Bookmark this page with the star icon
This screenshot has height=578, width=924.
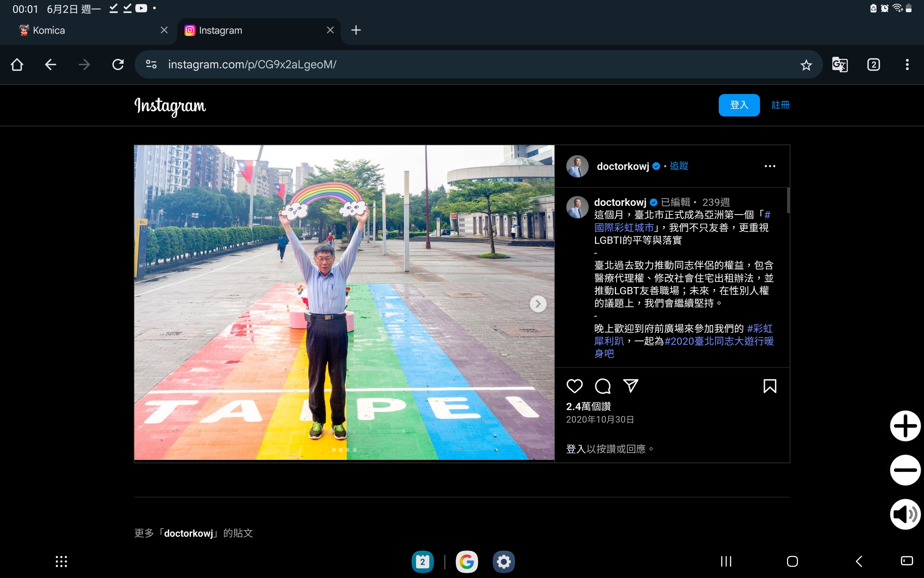[x=806, y=65]
